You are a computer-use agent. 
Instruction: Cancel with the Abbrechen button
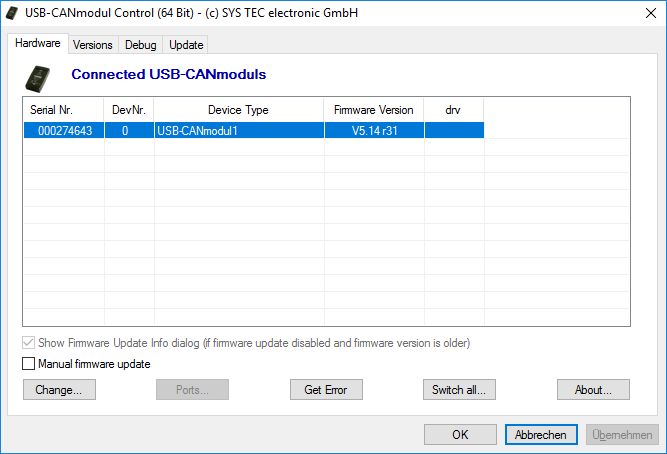coord(541,434)
